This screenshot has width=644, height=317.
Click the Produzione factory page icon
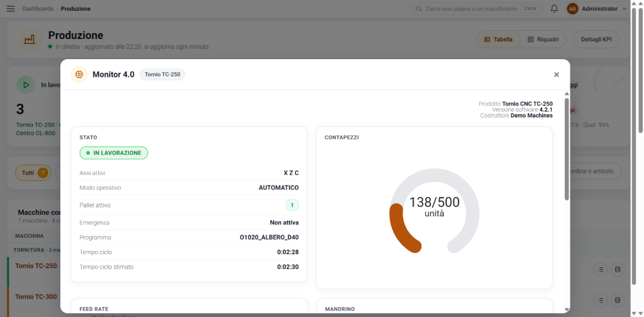[x=30, y=40]
